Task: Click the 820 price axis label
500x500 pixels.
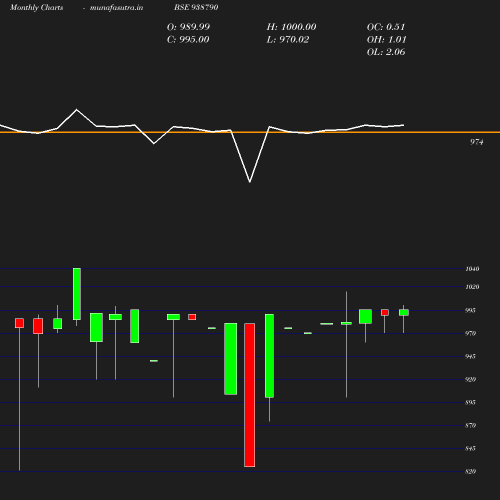Action: [470, 471]
